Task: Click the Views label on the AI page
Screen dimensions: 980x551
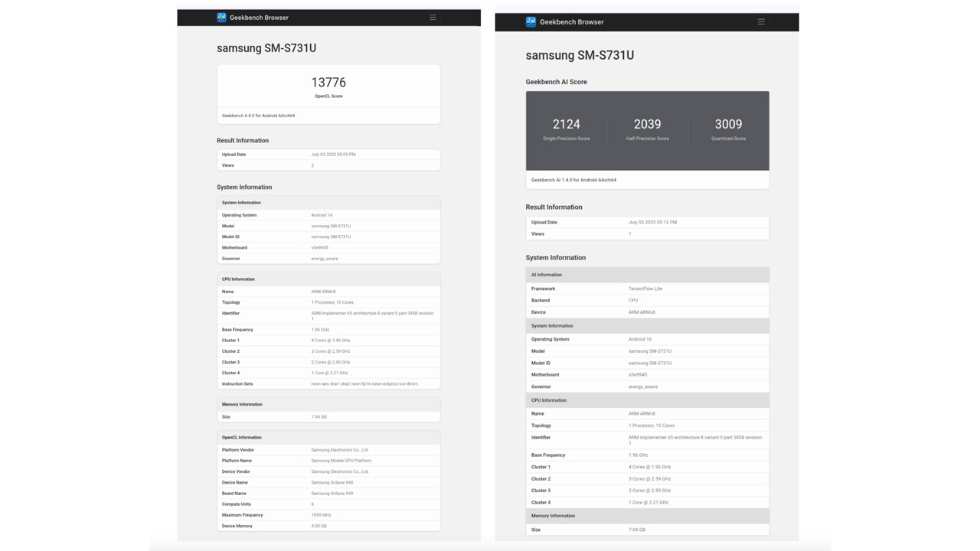Action: click(x=538, y=234)
